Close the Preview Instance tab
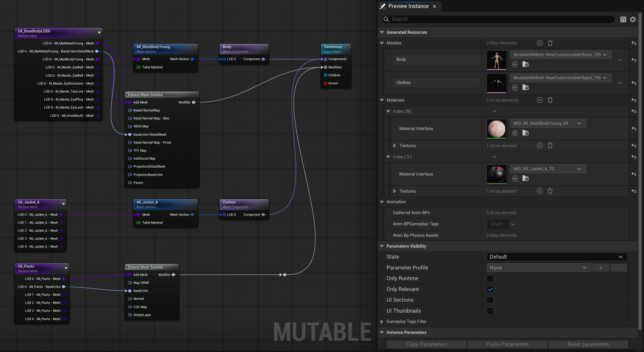Image resolution: width=644 pixels, height=352 pixels. coord(434,6)
